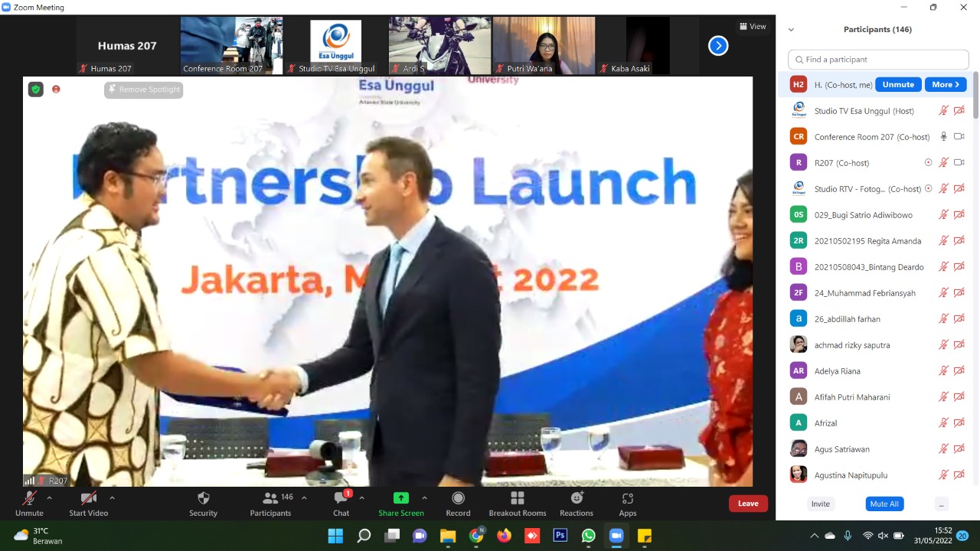Image resolution: width=980 pixels, height=551 pixels.
Task: Unmute the microphone in the meeting toolbar
Action: tap(29, 504)
